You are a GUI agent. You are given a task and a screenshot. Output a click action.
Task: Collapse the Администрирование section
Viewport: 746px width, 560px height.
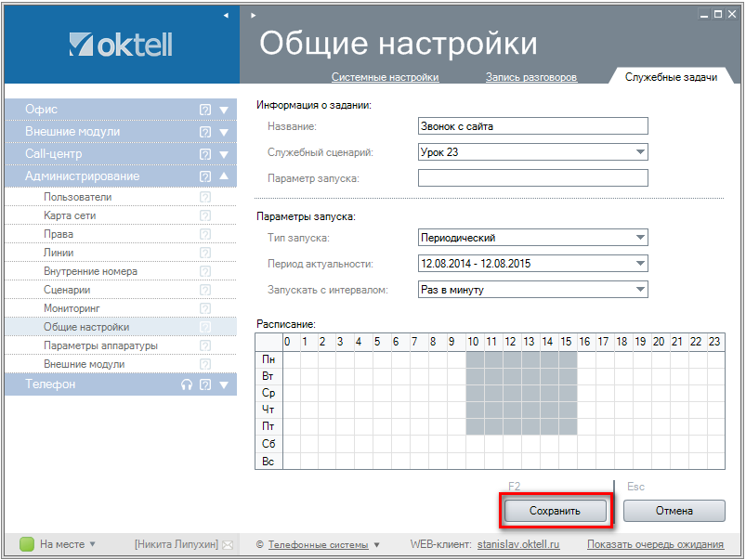coord(224,176)
